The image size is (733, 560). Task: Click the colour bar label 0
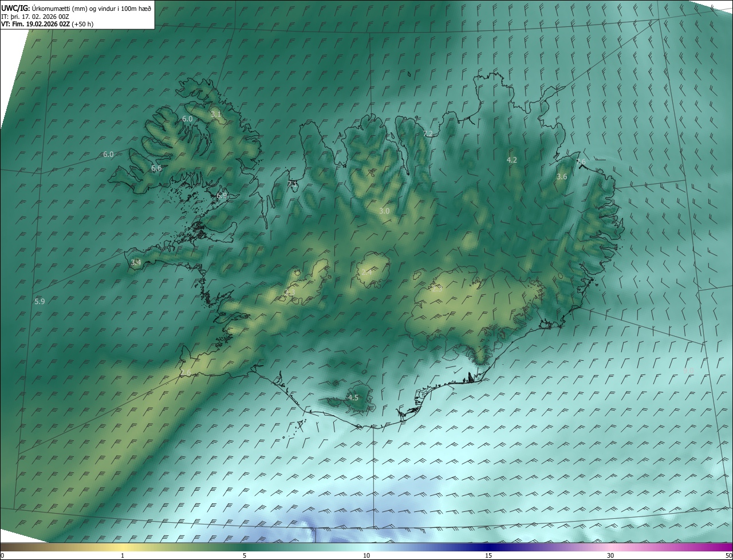(x=2, y=556)
